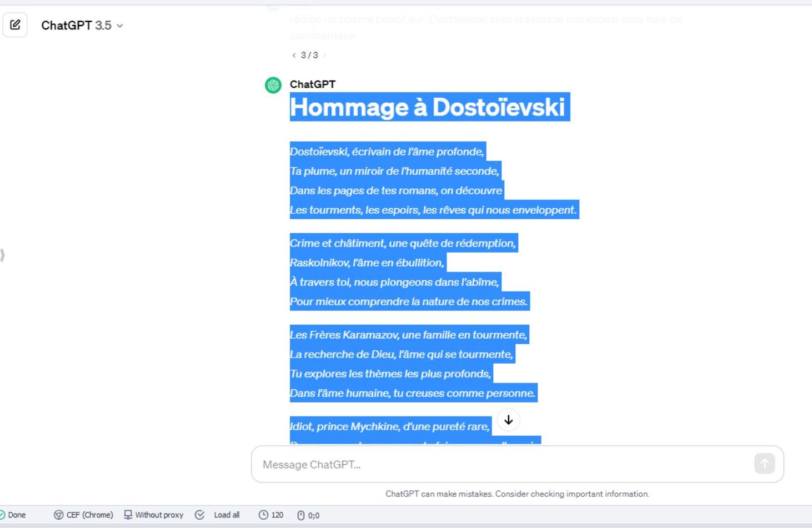Start a new chat with the pencil icon
The height and width of the screenshot is (528, 812).
(x=15, y=25)
